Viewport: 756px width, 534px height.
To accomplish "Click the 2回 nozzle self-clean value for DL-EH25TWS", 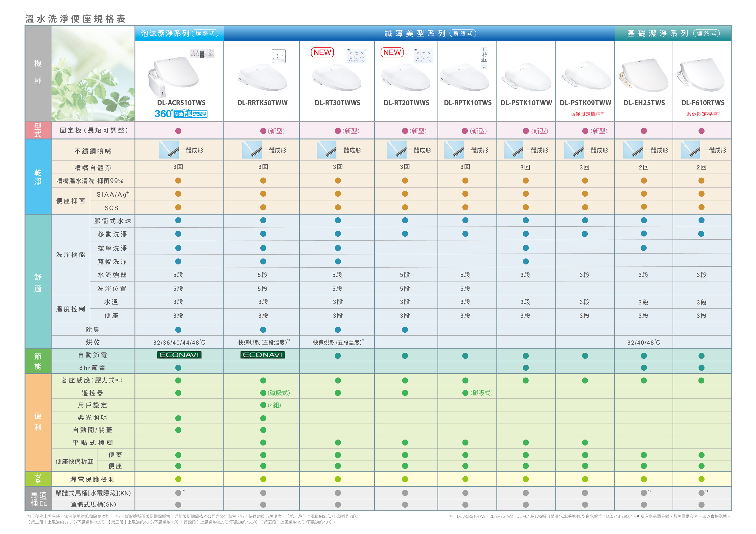I will click(644, 167).
